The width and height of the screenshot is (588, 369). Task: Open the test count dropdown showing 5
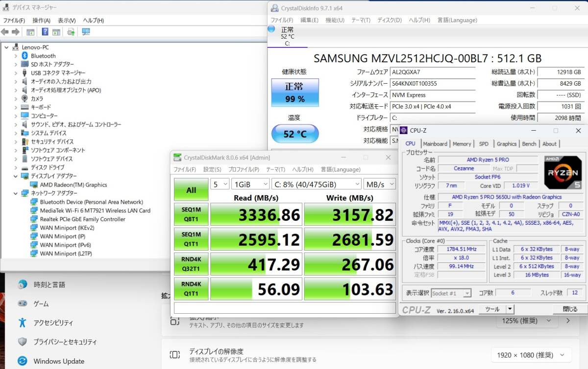click(x=220, y=184)
